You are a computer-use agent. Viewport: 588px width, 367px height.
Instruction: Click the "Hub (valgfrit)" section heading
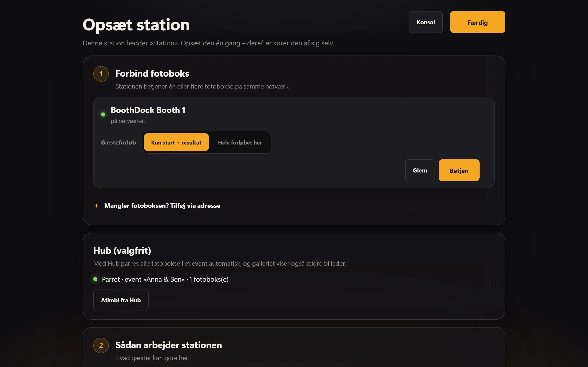122,250
